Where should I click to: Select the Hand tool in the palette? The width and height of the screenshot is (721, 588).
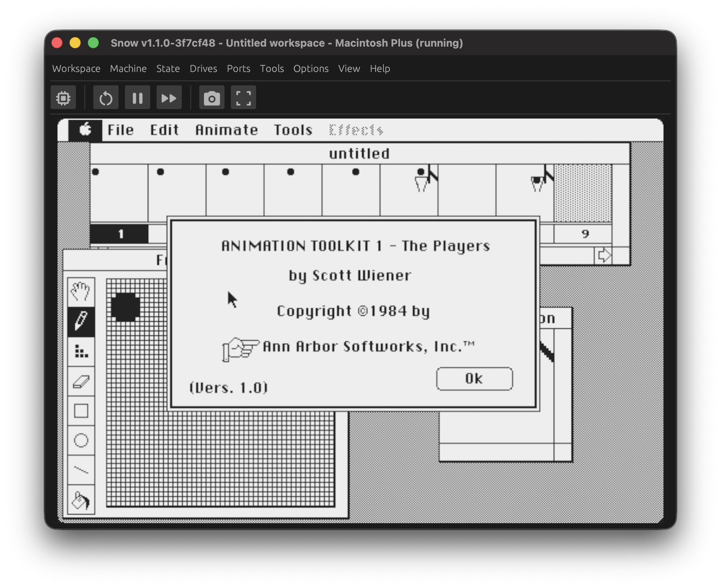(x=81, y=292)
